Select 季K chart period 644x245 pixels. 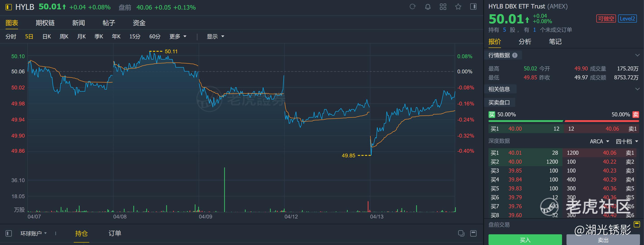point(99,37)
